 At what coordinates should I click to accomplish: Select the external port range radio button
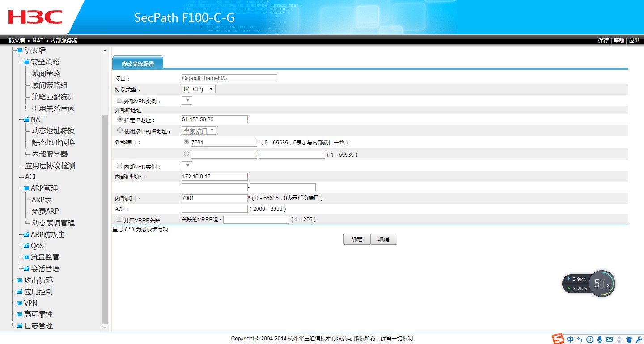[186, 153]
